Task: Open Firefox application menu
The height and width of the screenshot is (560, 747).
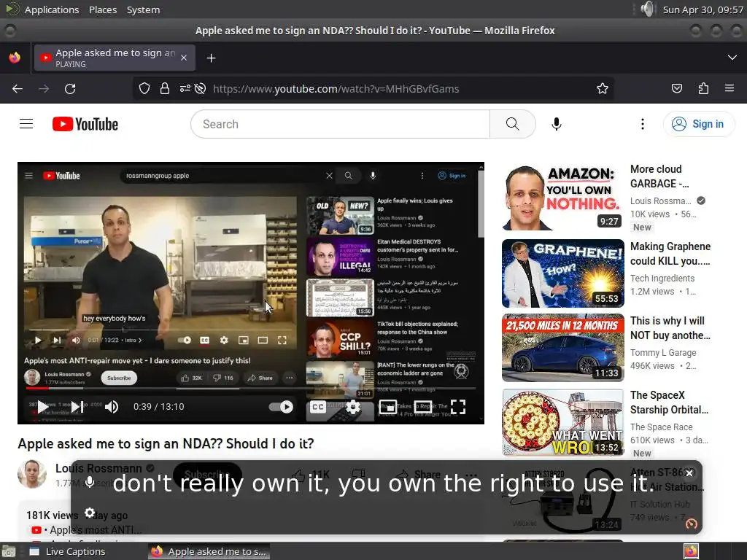Action: pos(729,88)
